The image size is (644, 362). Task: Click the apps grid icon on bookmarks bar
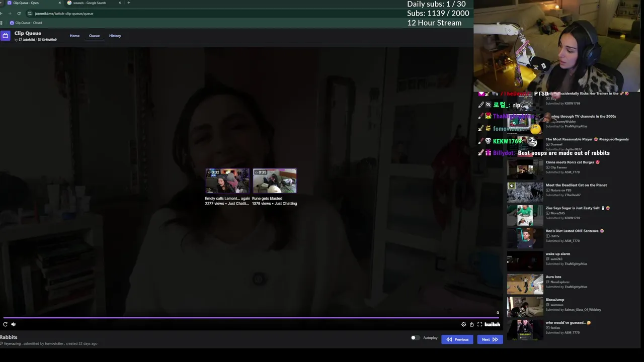click(x=2, y=23)
